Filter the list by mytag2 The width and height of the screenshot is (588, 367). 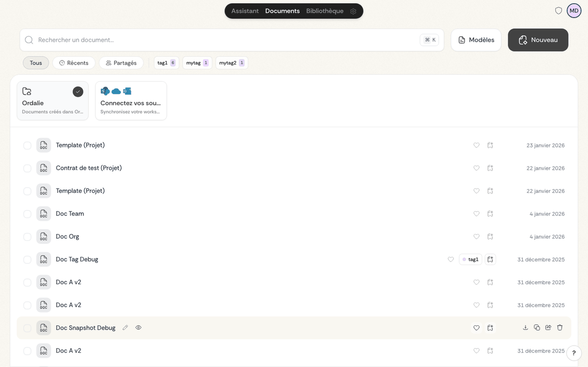pos(231,63)
